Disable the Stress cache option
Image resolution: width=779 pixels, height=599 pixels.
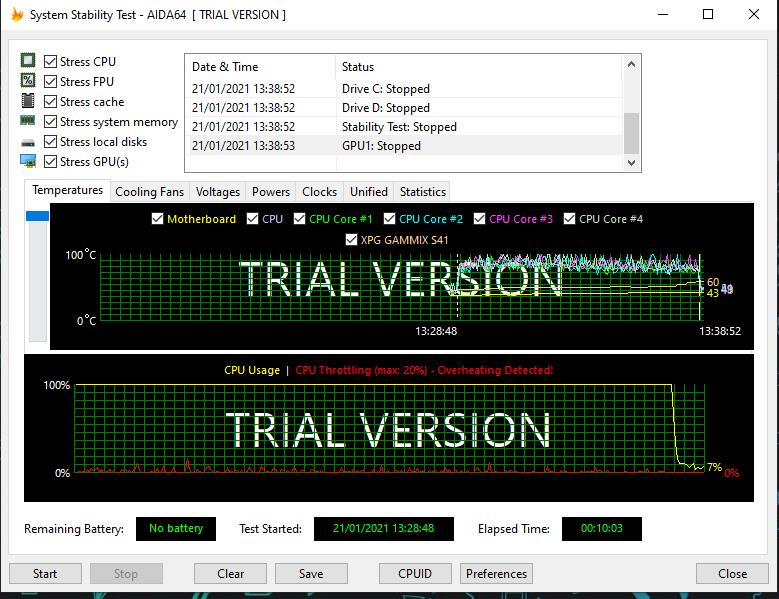[x=50, y=102]
